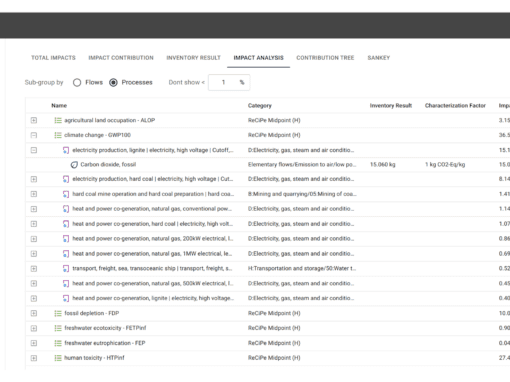Image resolution: width=510 pixels, height=382 pixels.
Task: Click natural gas 200kW process icon
Action: pos(66,239)
